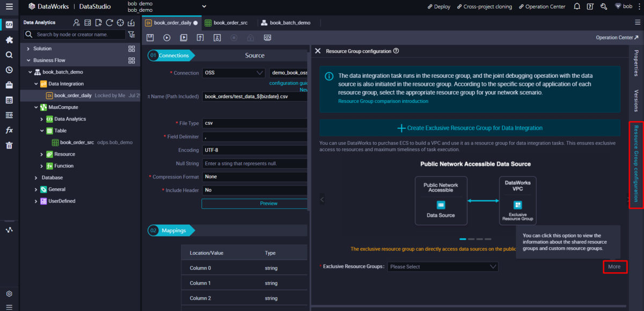Viewport: 644px width, 311px height.
Task: Open the magnifier search sidebar icon
Action: pos(9,55)
